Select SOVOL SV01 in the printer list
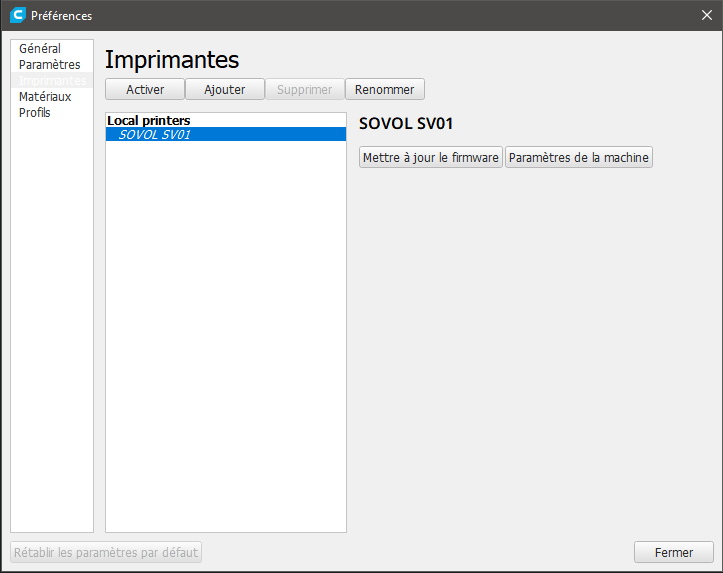This screenshot has width=723, height=573. (x=155, y=134)
